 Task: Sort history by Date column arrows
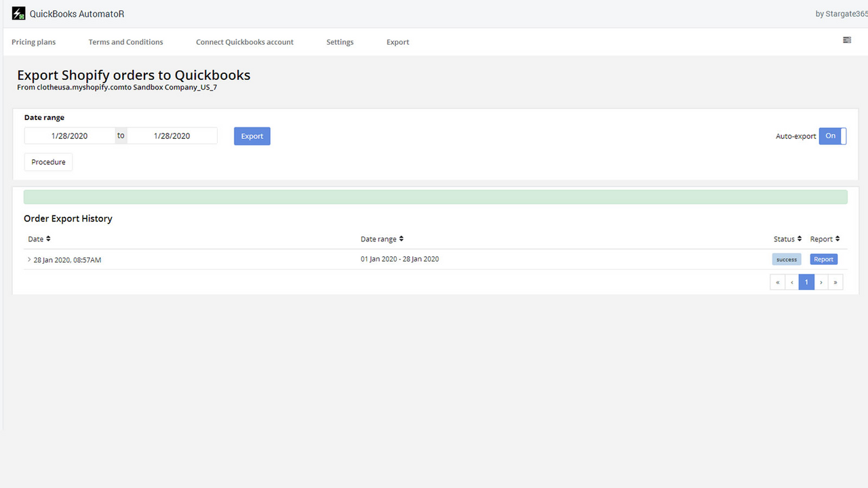[48, 239]
